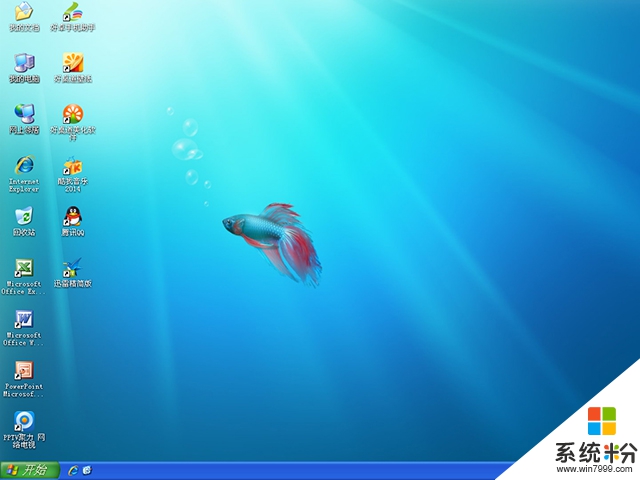Click the 好桌手机助手 phone assistant icon
Screen dimensions: 640x480
73,12
